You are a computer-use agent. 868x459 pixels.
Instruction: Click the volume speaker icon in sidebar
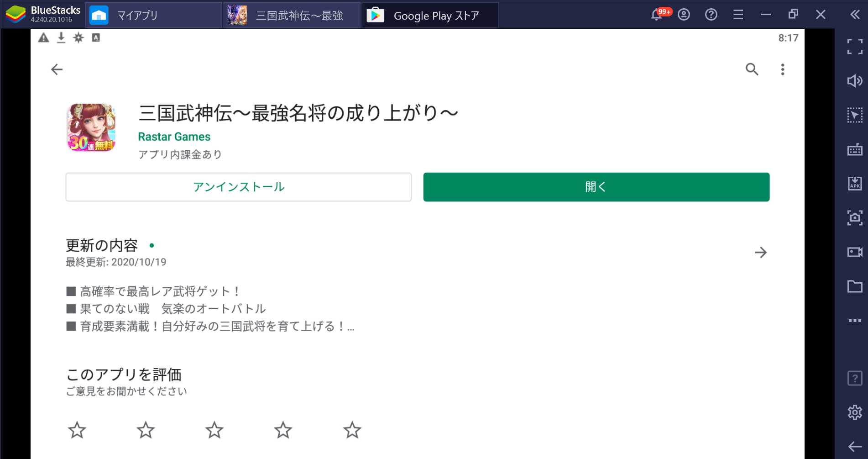point(855,81)
